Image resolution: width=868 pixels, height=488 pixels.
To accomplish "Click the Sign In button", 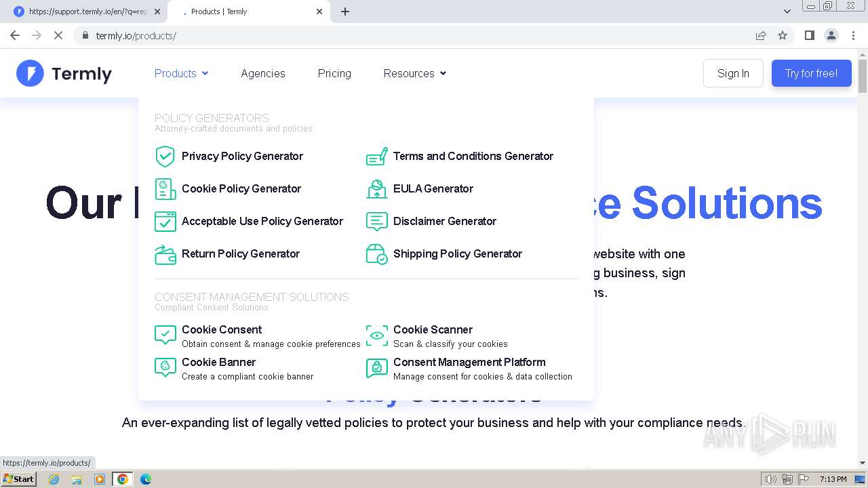I will [x=733, y=73].
